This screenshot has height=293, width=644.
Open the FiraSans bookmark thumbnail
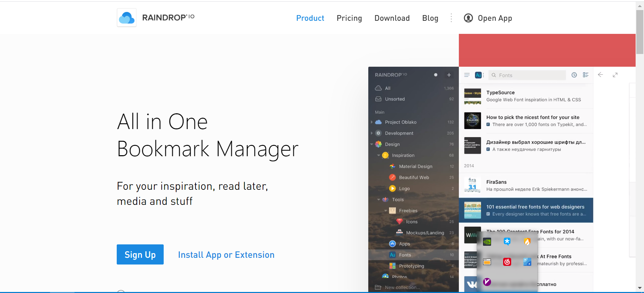[x=473, y=185]
